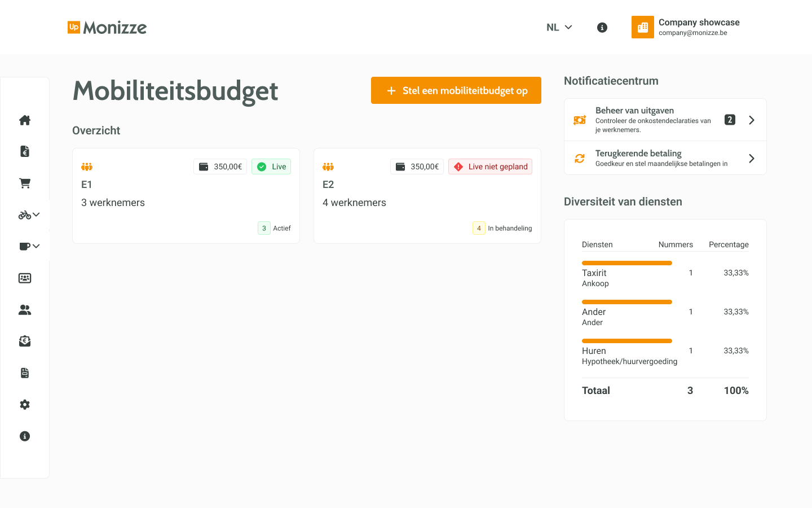Open the NL language dropdown
Viewport: 812px width, 508px height.
[x=558, y=27]
